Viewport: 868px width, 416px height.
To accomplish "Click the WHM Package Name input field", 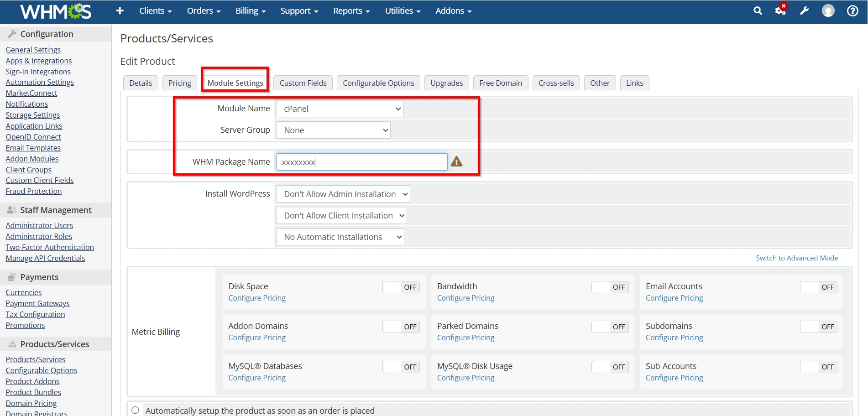I will pyautogui.click(x=362, y=162).
